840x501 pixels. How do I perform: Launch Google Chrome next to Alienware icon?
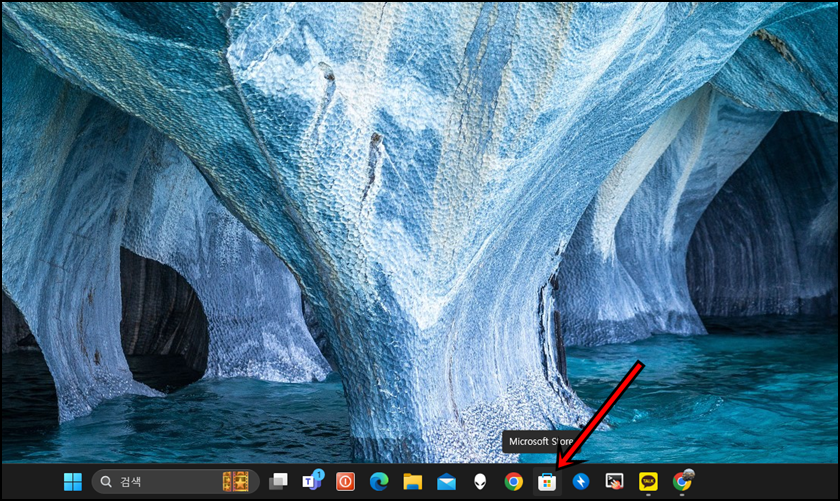tap(514, 482)
